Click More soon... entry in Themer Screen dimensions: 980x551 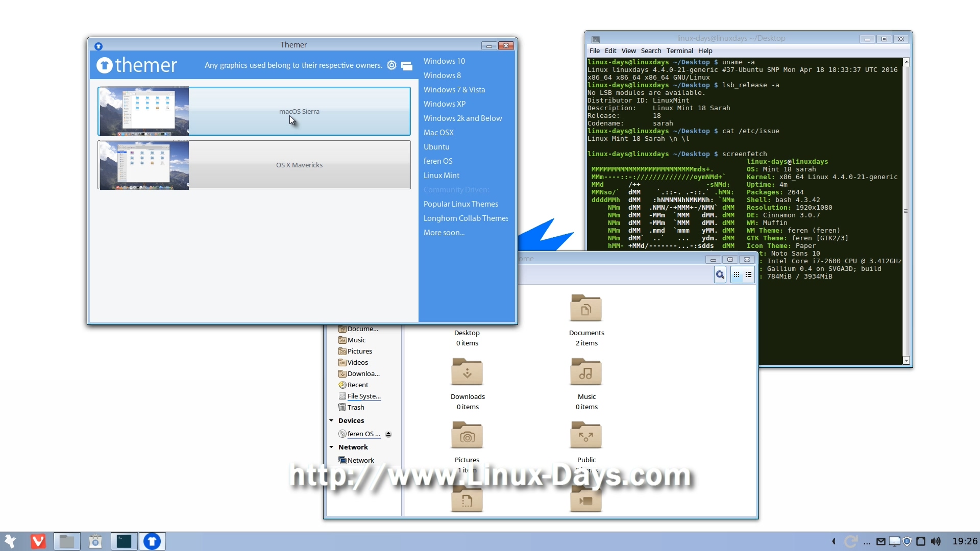click(444, 233)
